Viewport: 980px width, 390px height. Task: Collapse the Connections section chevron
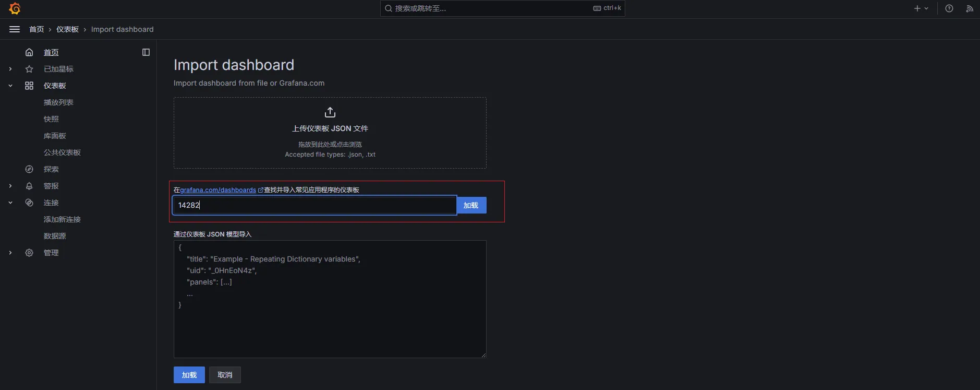coord(10,203)
